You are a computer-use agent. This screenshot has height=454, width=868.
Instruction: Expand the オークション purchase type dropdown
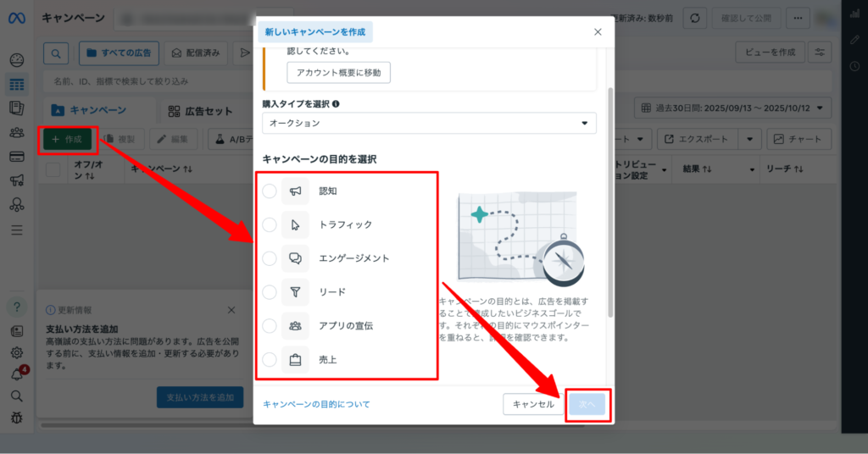click(429, 124)
